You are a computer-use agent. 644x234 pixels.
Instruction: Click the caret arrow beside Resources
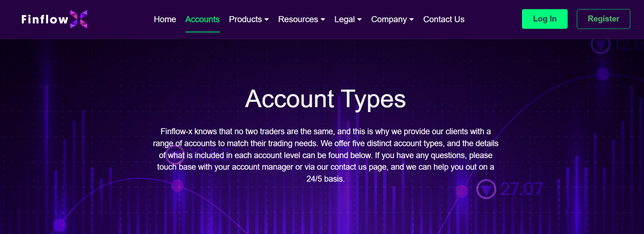[323, 20]
